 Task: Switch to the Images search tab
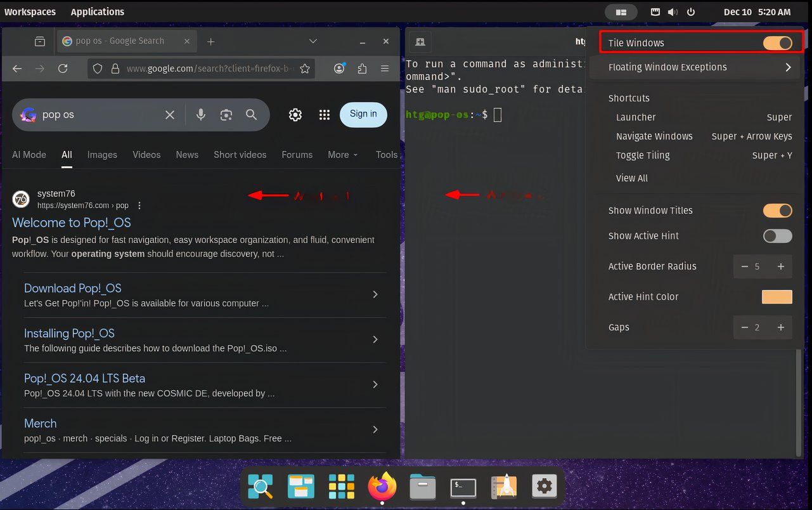(x=102, y=154)
